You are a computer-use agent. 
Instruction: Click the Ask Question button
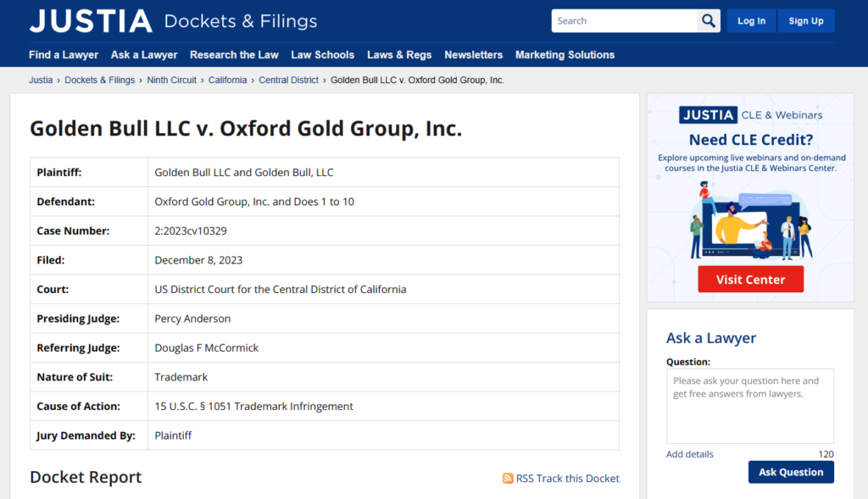791,472
